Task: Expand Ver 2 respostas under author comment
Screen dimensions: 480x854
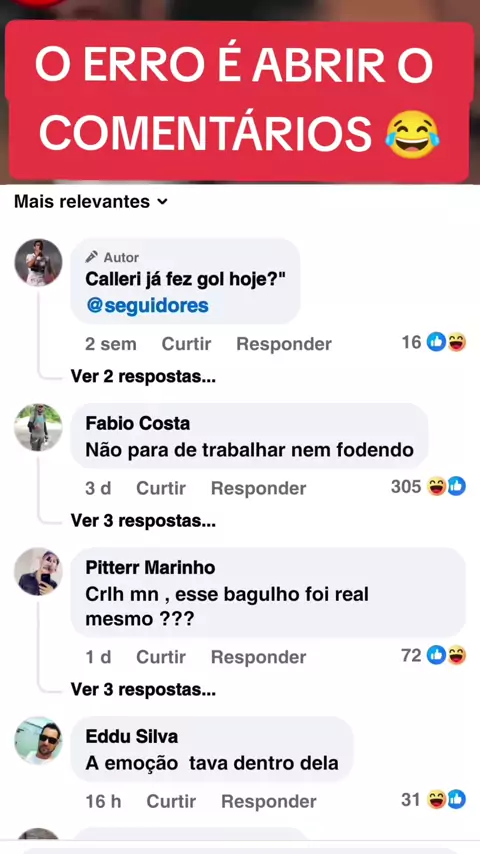Action: (143, 377)
